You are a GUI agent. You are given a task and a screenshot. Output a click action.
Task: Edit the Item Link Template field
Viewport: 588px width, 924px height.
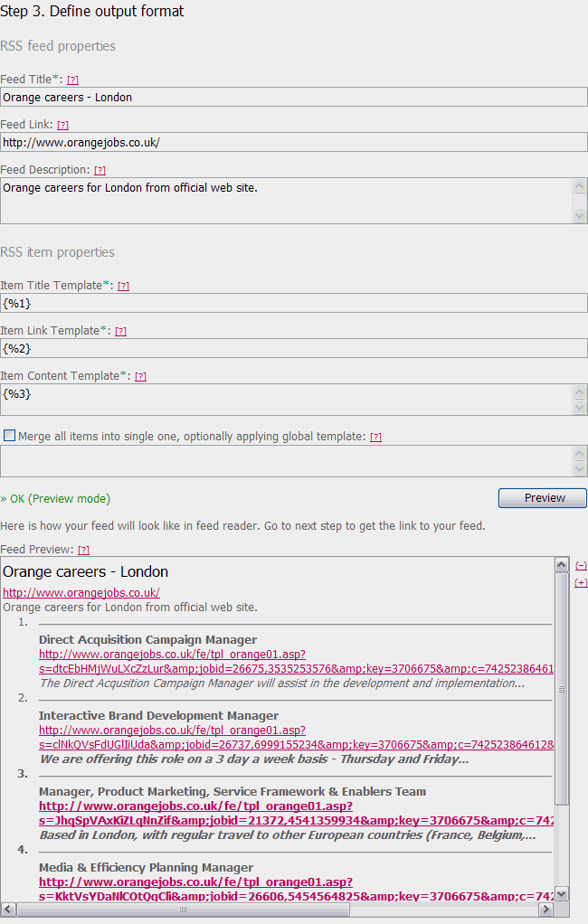294,348
